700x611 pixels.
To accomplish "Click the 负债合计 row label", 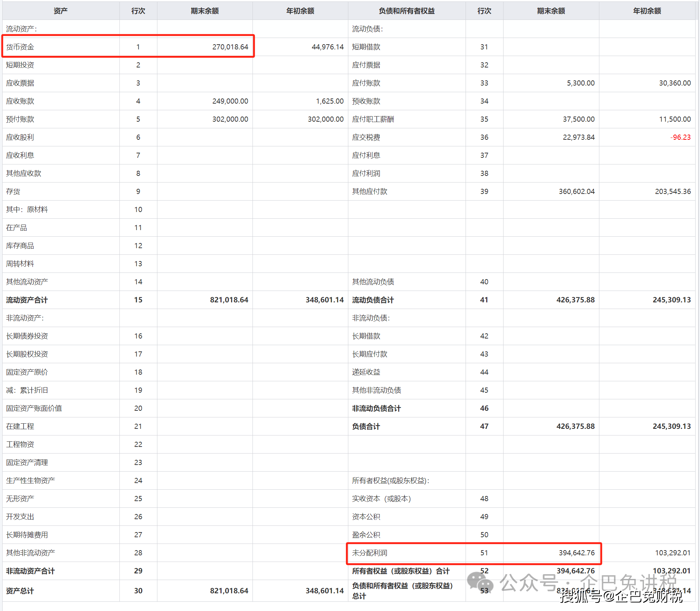I will (x=366, y=426).
